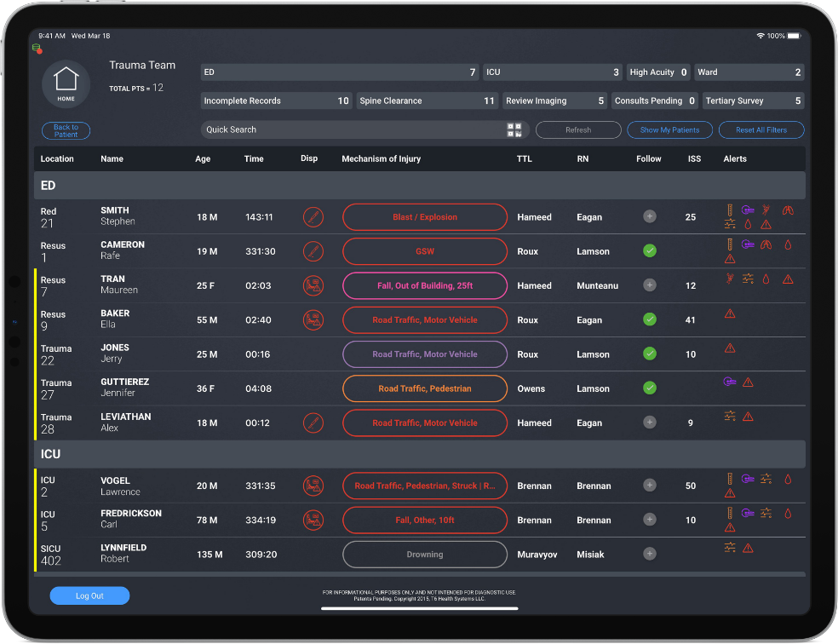838x644 pixels.
Task: Collapse the ED section header
Action: [x=419, y=185]
